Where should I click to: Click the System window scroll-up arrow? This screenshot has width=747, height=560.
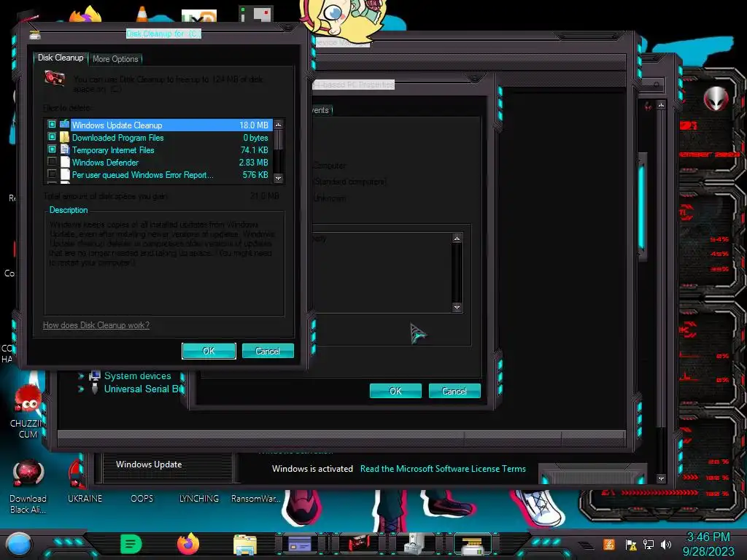point(661,105)
